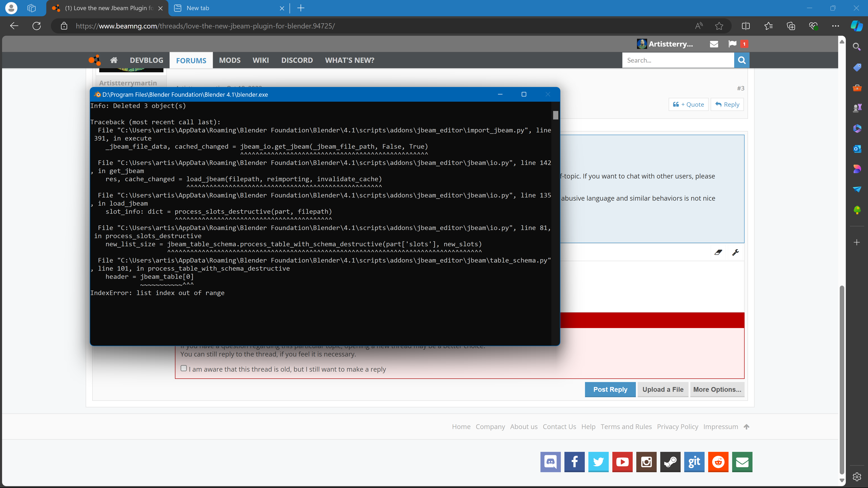Click the Upload a File button
Image resolution: width=868 pixels, height=488 pixels.
pos(663,389)
